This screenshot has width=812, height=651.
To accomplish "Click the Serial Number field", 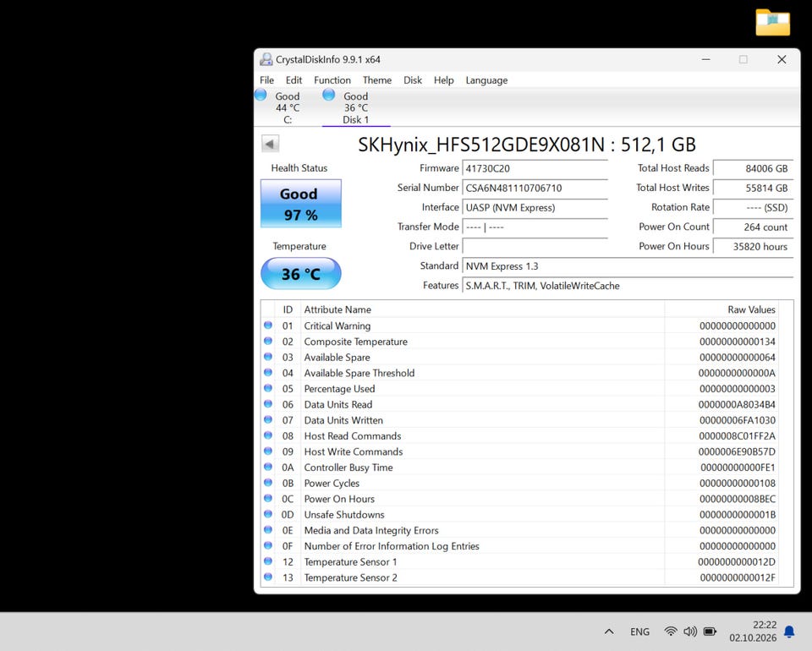I will coord(535,188).
